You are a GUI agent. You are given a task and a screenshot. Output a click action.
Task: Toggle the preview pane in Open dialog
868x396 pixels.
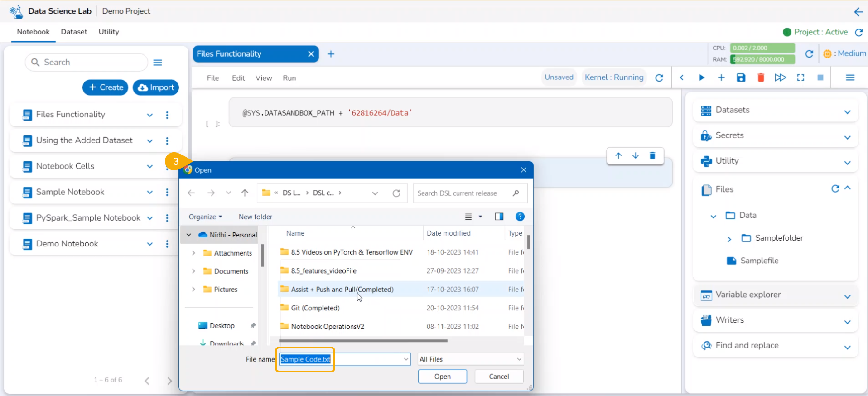(499, 217)
